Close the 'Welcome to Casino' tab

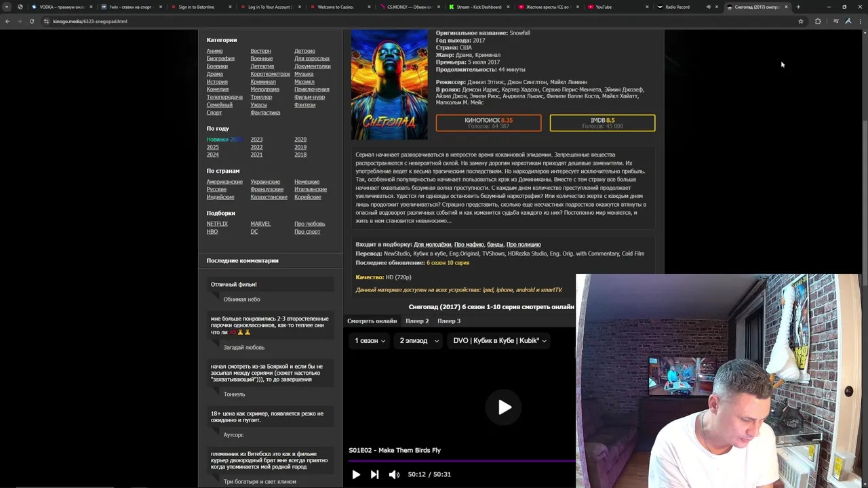(x=369, y=7)
